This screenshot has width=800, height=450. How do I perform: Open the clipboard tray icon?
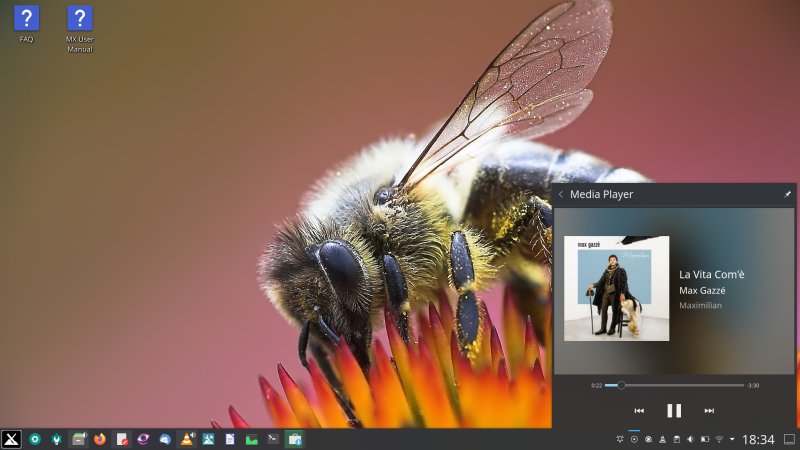point(677,439)
